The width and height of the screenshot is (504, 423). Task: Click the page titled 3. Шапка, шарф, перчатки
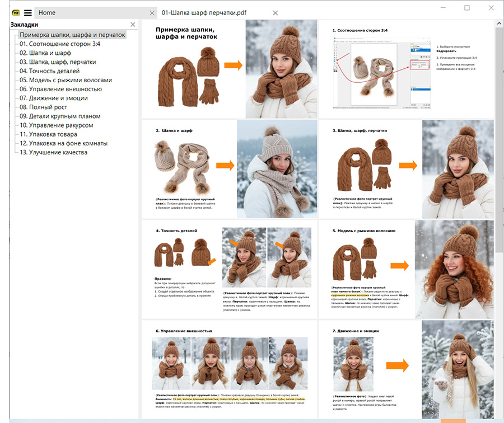click(406, 169)
